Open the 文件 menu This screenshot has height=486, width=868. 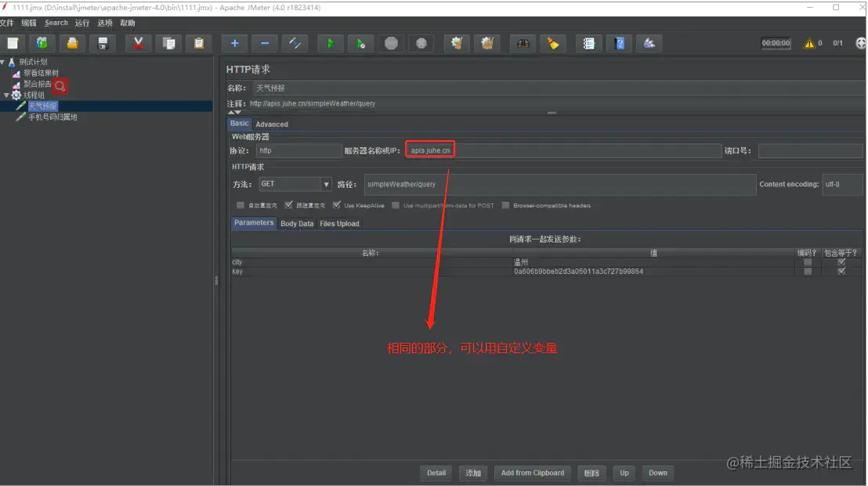(6, 23)
